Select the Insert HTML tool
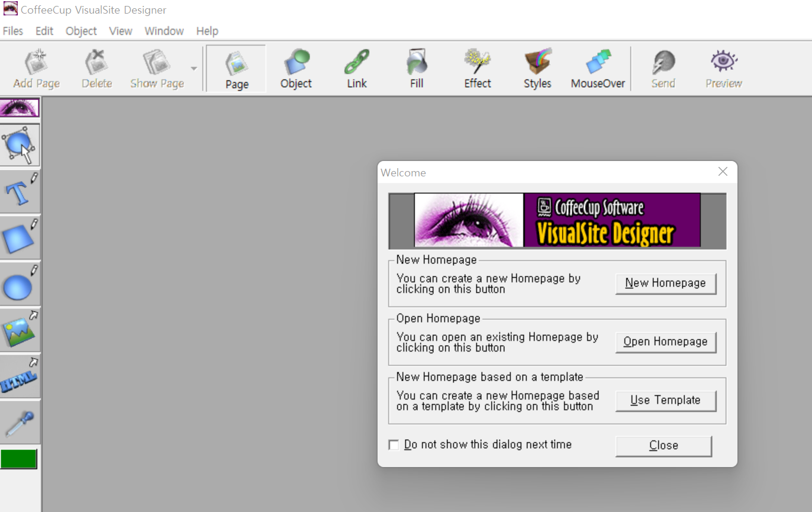 [x=20, y=376]
